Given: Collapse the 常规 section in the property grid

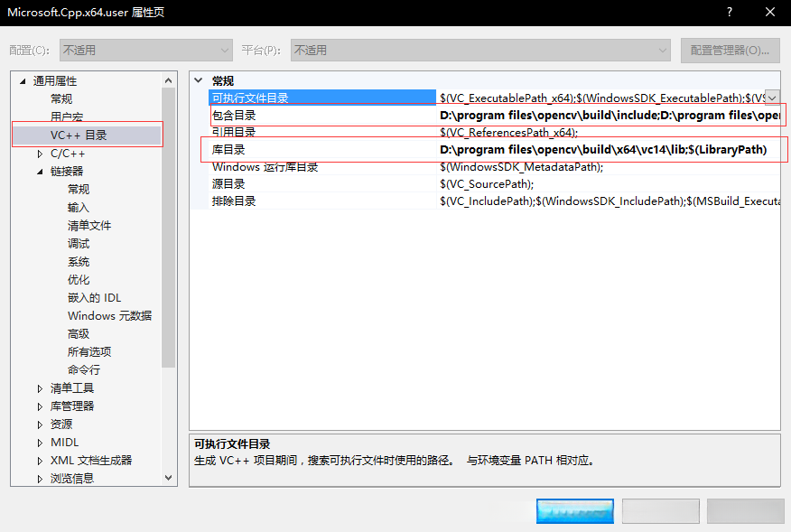Looking at the screenshot, I should pos(200,80).
